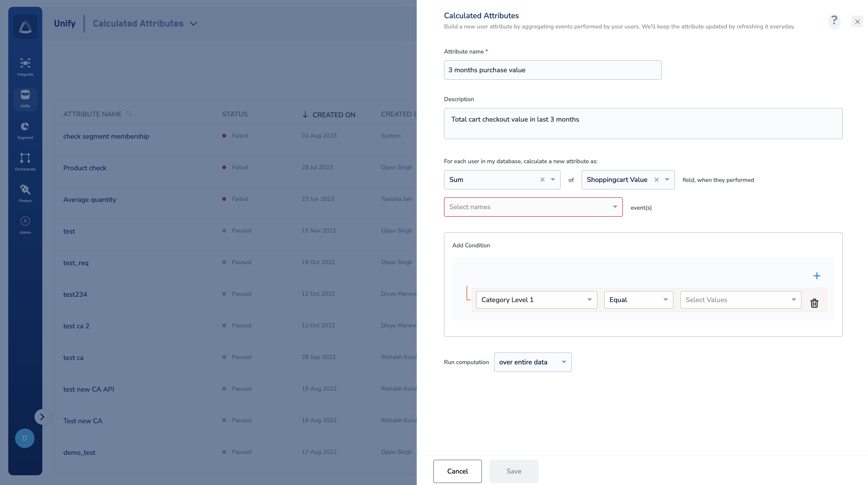Clear the Shoppingcart Value field selection
This screenshot has height=485, width=868.
(x=656, y=180)
